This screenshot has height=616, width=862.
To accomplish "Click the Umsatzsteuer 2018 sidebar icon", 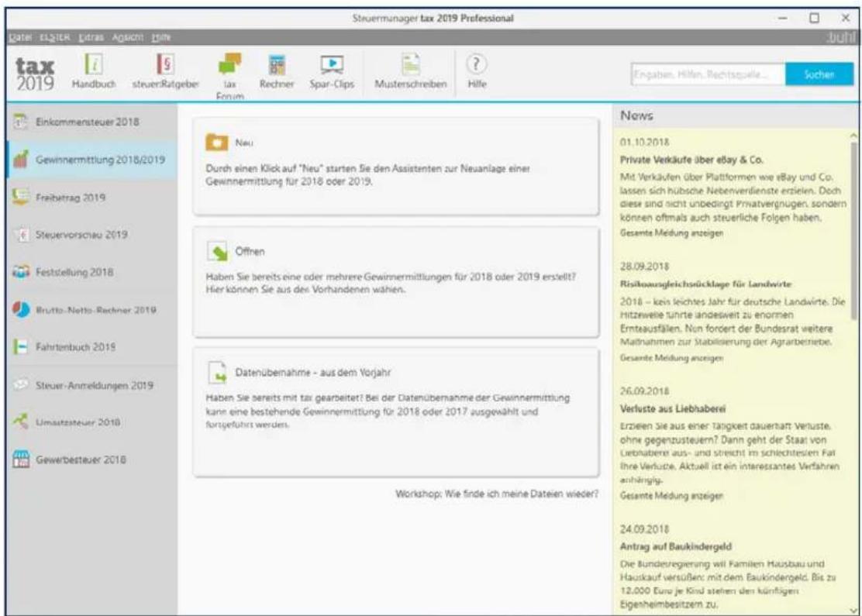I will pyautogui.click(x=20, y=422).
